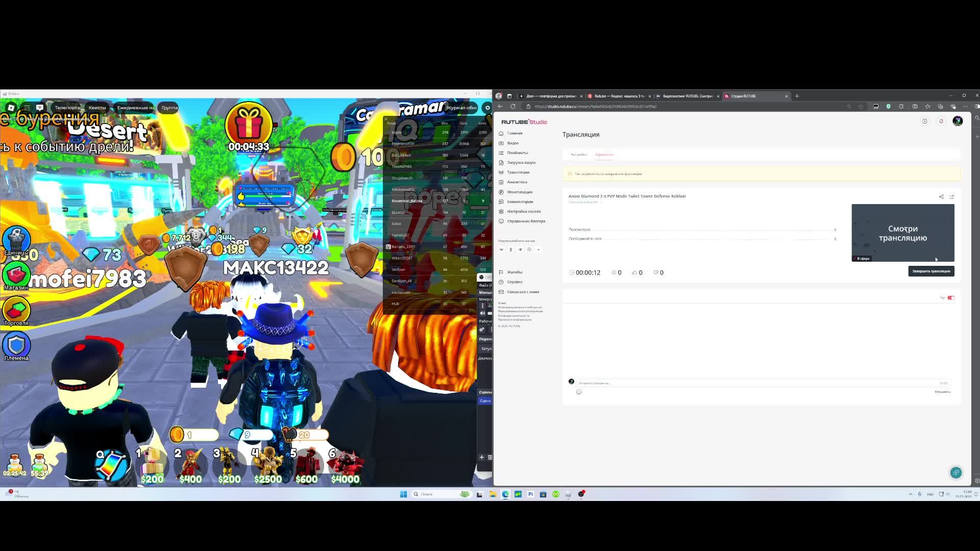Open the support chat bubble widget
Viewport: 980px width, 551px height.
tap(956, 472)
